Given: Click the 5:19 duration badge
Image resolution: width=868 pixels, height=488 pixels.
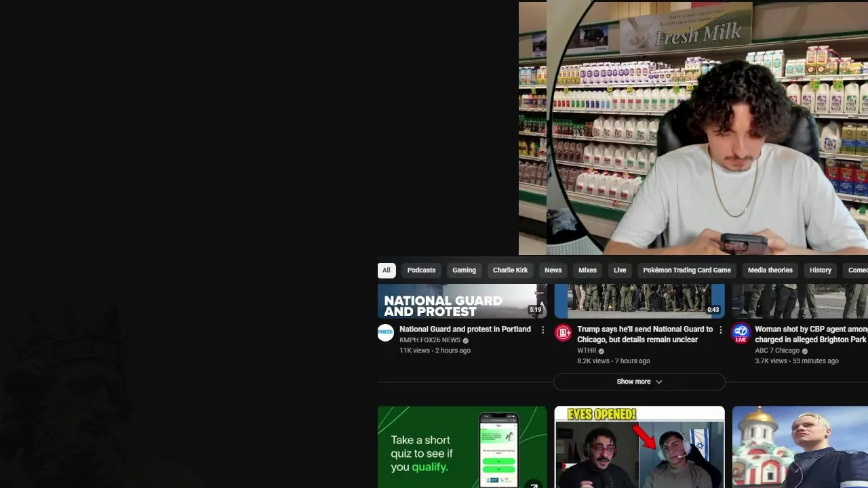Looking at the screenshot, I should point(536,310).
